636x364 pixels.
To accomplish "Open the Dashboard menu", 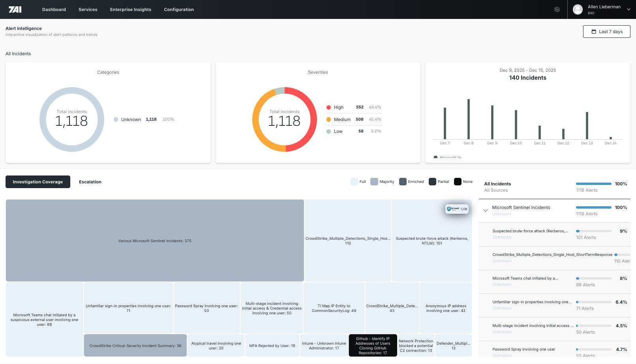I will tap(54, 9).
